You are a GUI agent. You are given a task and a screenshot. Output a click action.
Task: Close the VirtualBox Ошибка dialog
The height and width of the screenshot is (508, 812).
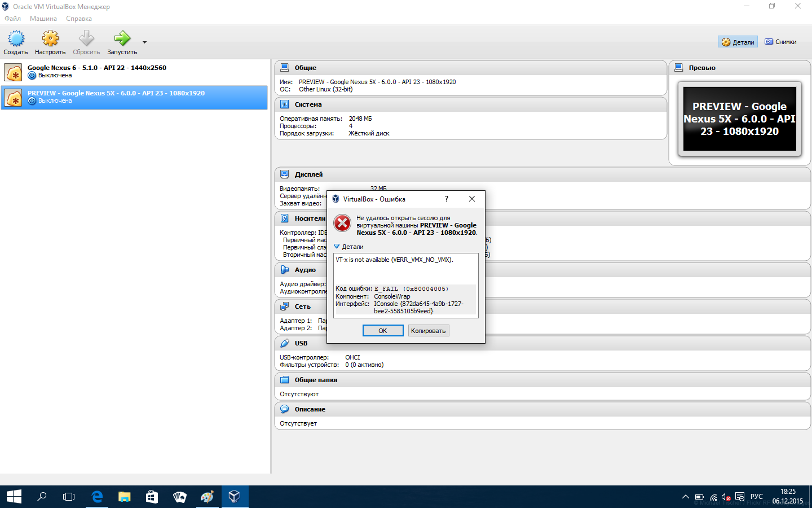pos(472,199)
